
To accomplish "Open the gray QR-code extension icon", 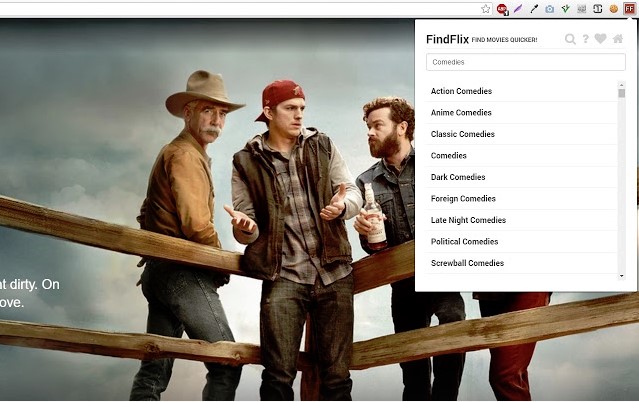I will pyautogui.click(x=582, y=9).
